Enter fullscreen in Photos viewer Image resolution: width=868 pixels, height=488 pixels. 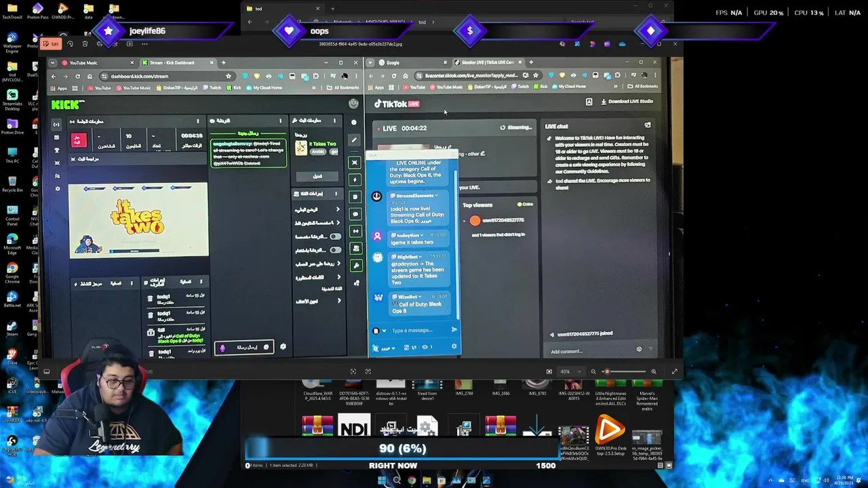click(x=674, y=371)
